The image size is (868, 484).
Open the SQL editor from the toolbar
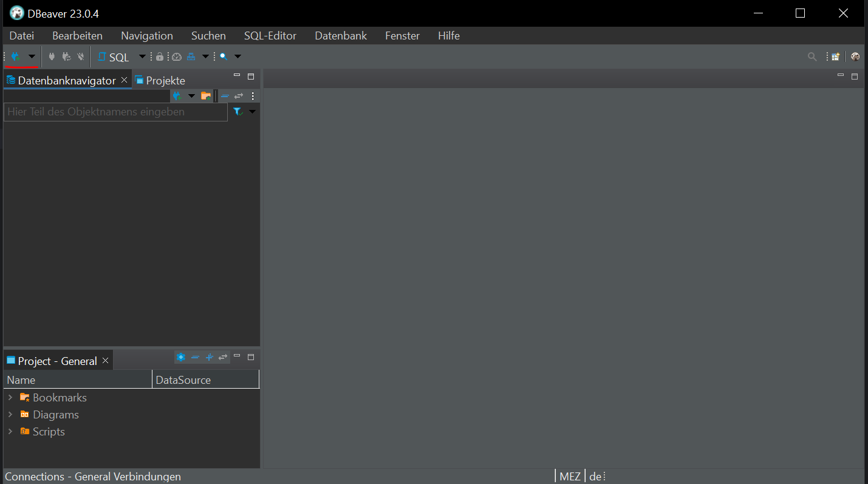click(x=114, y=57)
